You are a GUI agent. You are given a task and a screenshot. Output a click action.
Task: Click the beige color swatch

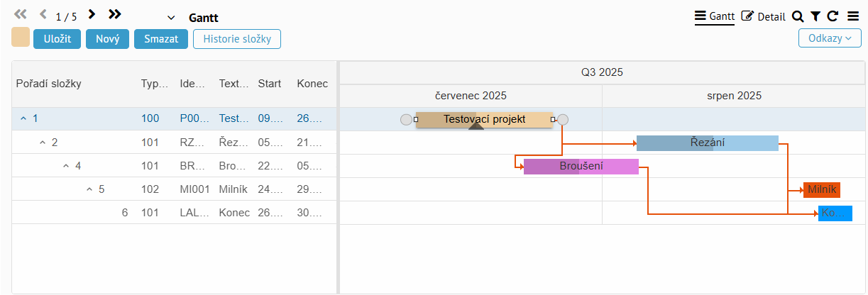point(21,38)
